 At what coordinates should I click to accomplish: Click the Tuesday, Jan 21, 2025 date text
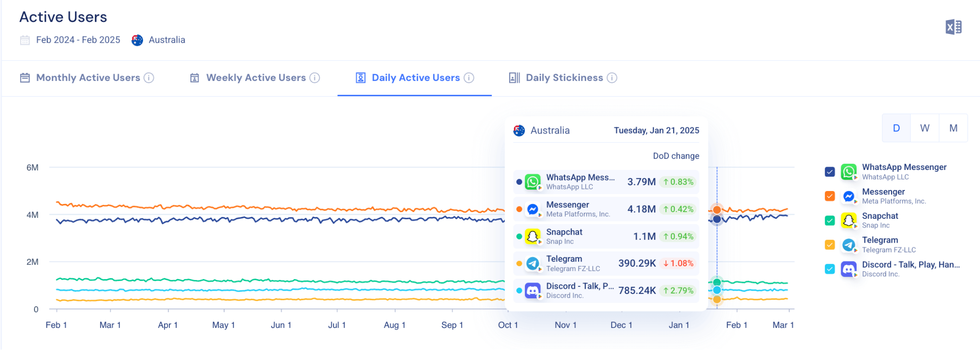pos(657,130)
